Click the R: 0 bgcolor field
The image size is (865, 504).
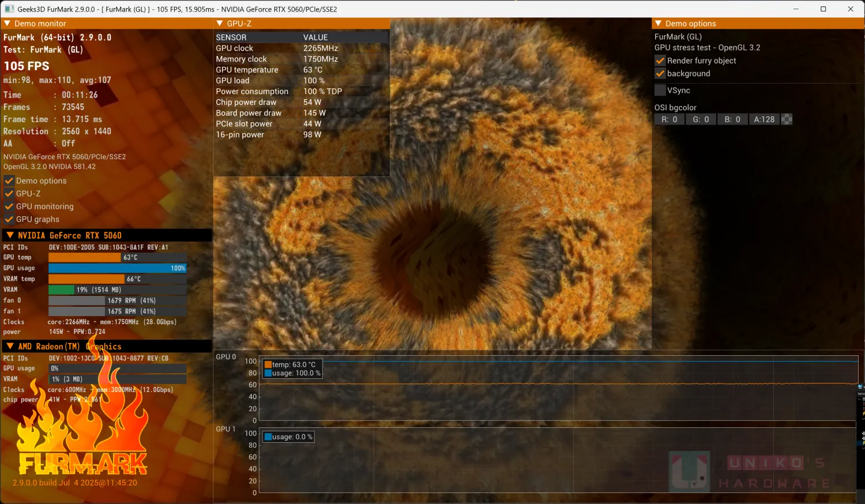(x=669, y=119)
